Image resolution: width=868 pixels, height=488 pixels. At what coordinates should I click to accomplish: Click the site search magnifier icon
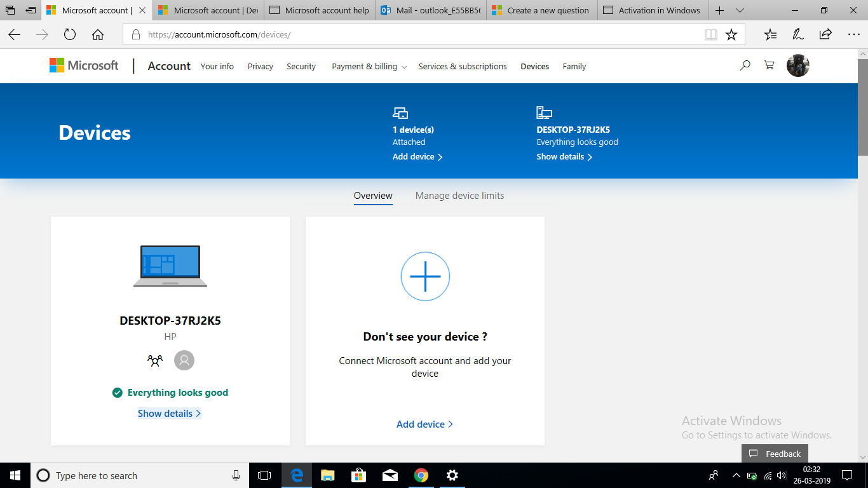[745, 65]
